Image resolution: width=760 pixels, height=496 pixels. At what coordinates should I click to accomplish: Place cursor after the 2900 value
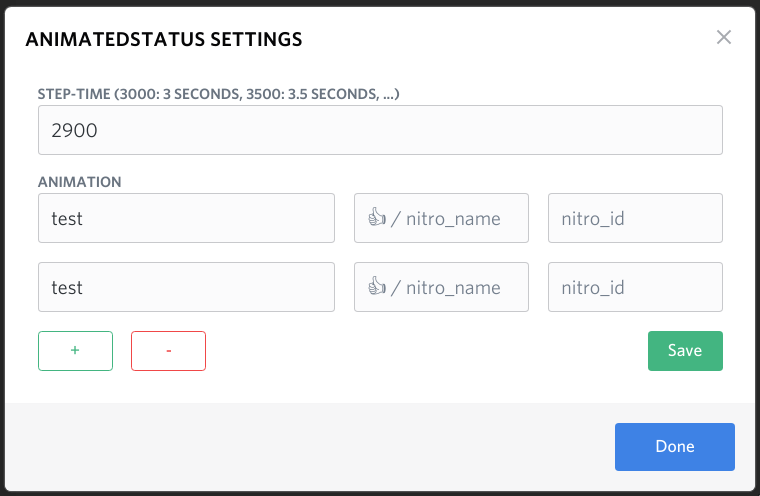(x=99, y=130)
